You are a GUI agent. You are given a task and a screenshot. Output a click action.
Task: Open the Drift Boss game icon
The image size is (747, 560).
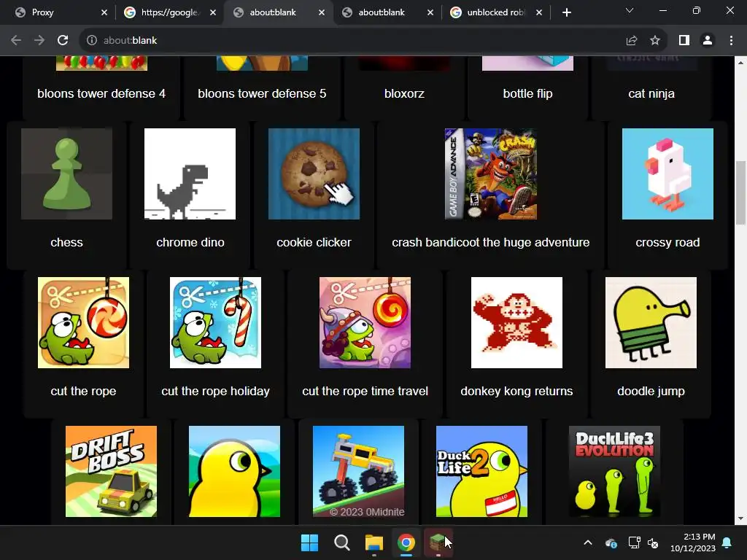pyautogui.click(x=111, y=472)
